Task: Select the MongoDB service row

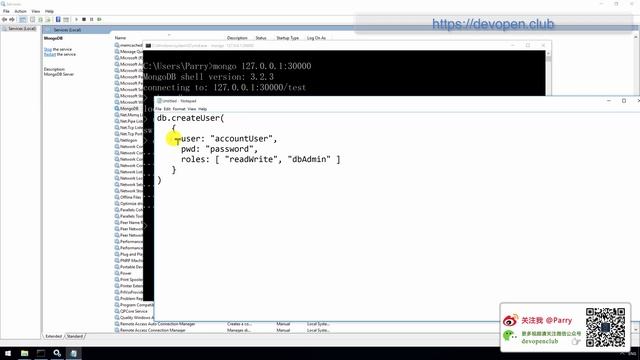Action: click(x=129, y=109)
